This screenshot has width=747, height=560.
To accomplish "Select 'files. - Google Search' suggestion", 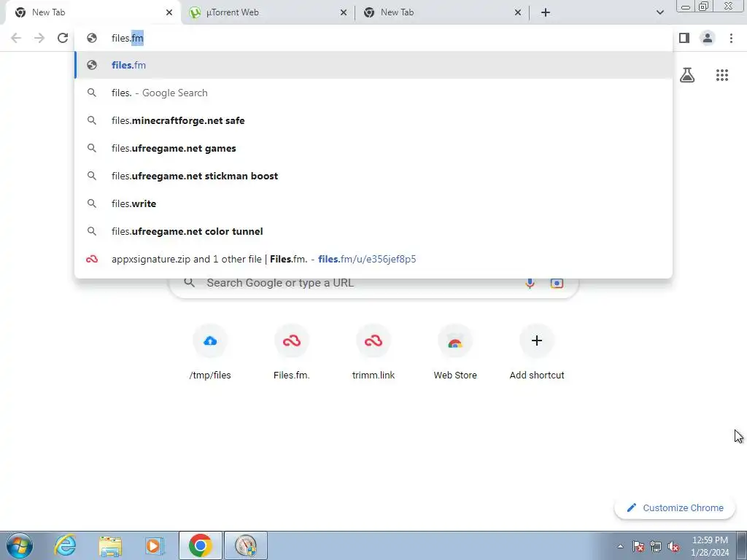I will pyautogui.click(x=373, y=93).
